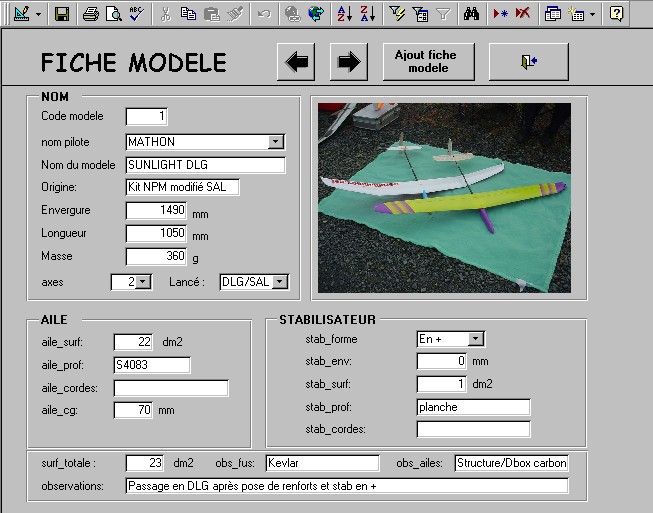This screenshot has width=653, height=513.
Task: Click the Paste clipboard icon
Action: click(x=212, y=14)
